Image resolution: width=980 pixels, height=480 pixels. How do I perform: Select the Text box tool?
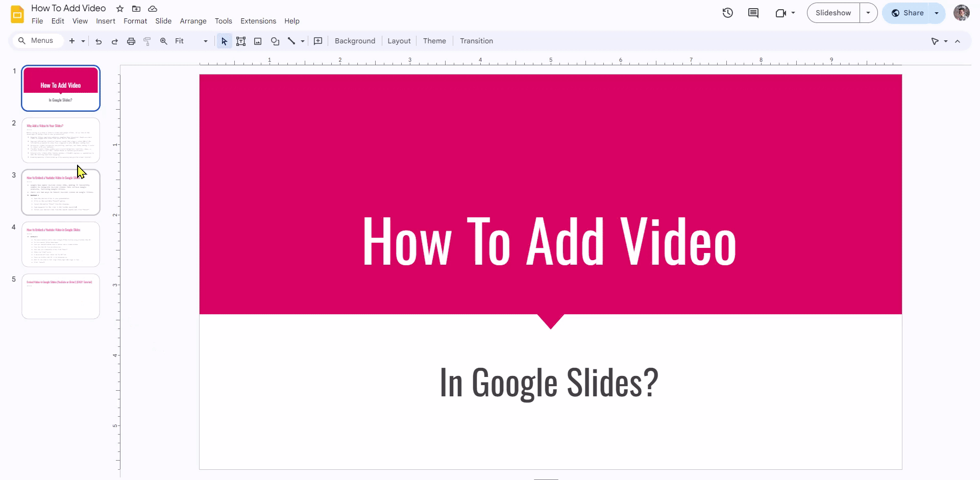coord(240,41)
